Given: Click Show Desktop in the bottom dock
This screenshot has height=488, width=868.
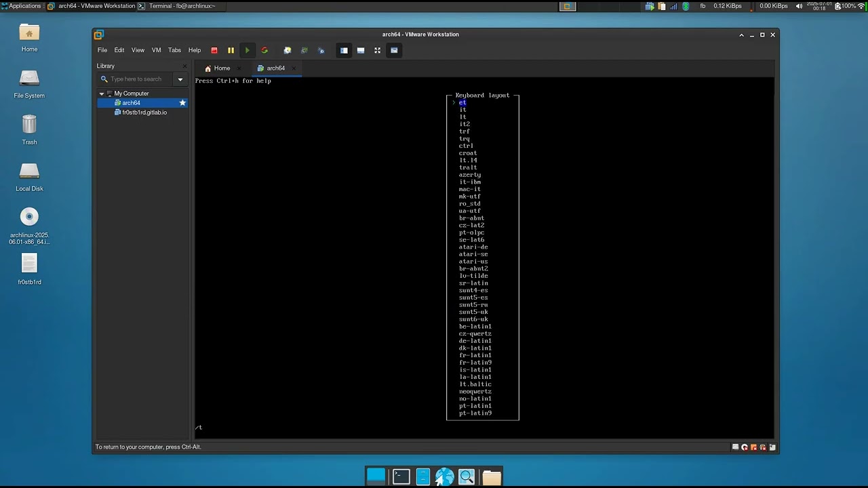Looking at the screenshot, I should click(x=376, y=476).
